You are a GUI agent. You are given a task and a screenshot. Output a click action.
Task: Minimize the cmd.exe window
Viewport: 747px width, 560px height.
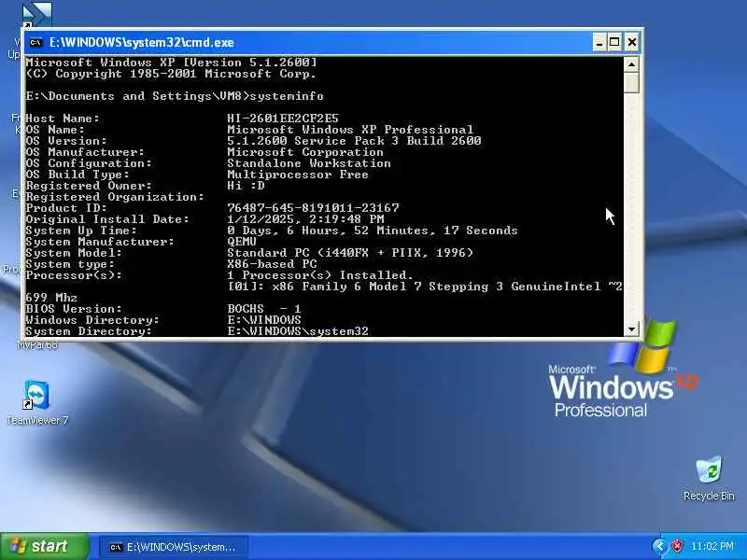click(599, 42)
